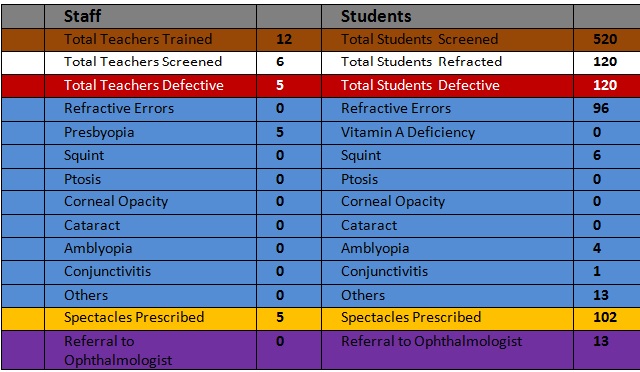Viewport: 640px width, 372px height.
Task: Select students Corneal Opacity cell
Action: pos(447,202)
